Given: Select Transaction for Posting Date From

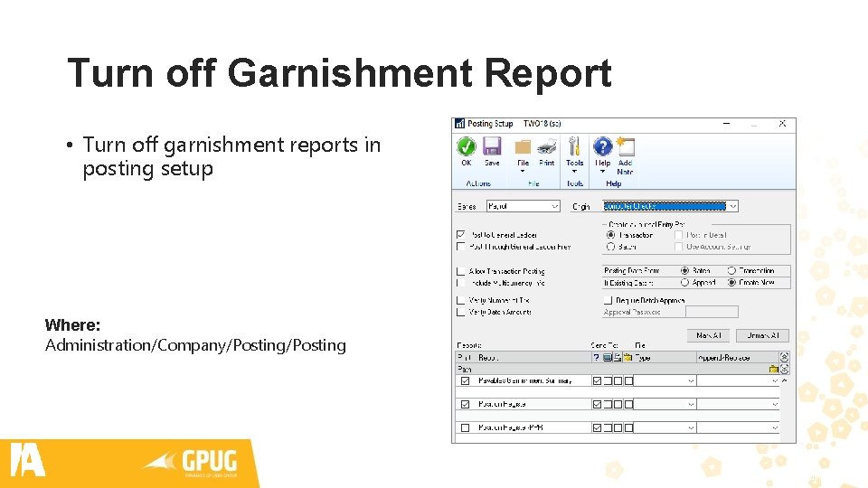Looking at the screenshot, I should (x=731, y=270).
